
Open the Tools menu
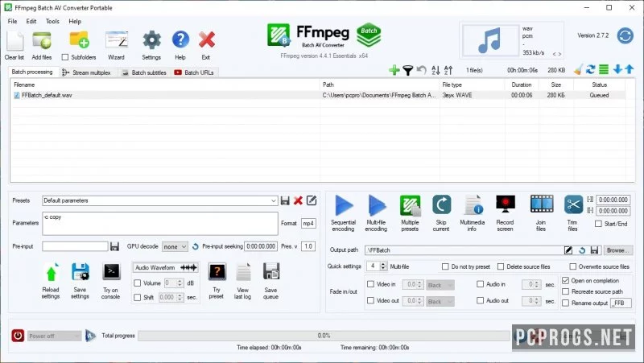52,22
